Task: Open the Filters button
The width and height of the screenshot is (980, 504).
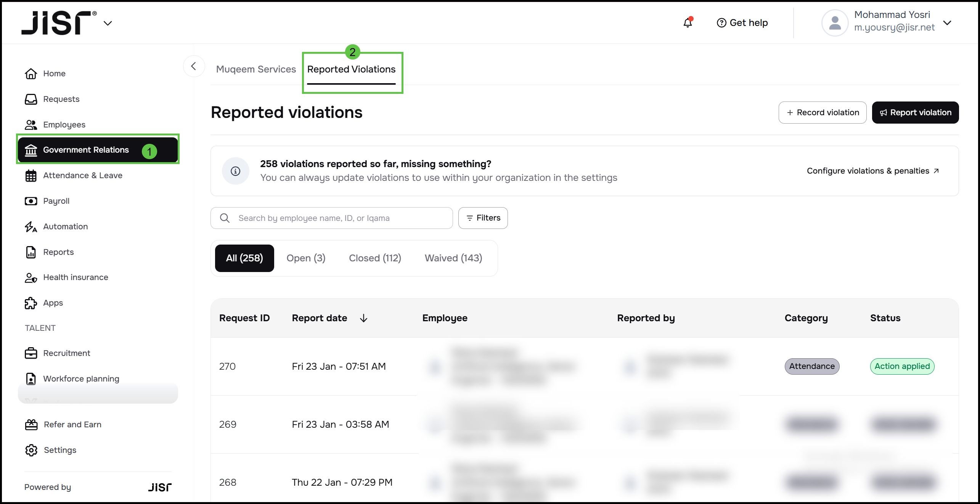Action: click(x=483, y=218)
